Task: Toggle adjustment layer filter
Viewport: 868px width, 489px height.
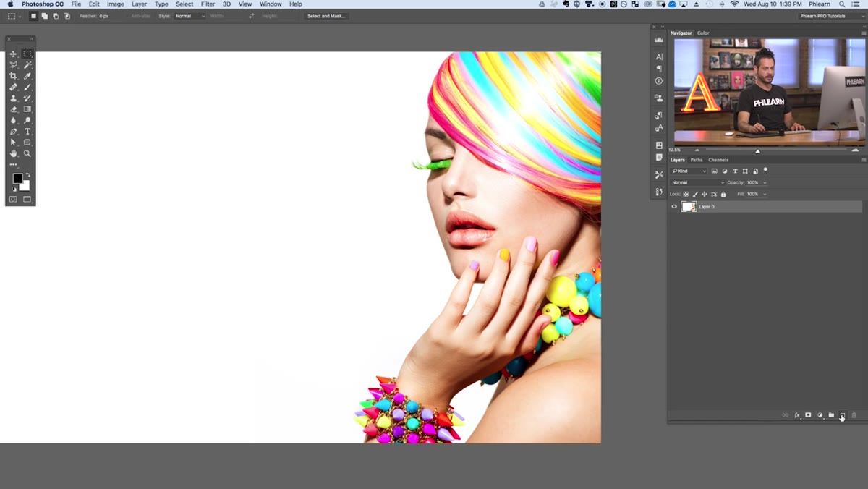Action: [x=725, y=171]
